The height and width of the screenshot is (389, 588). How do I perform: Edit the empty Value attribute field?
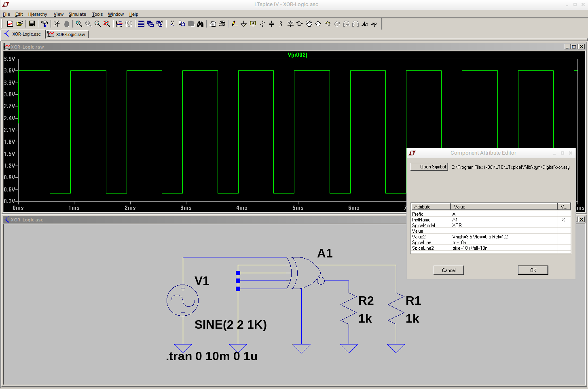504,231
